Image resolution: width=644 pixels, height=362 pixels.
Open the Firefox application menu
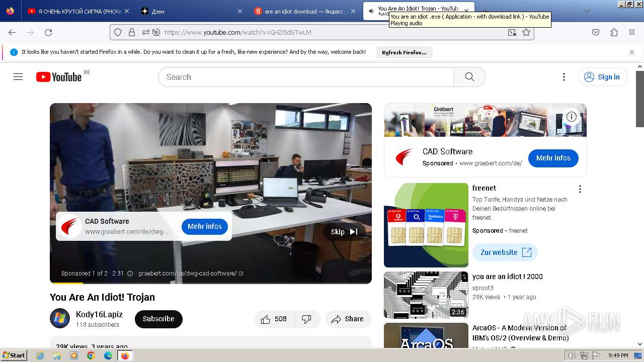[x=632, y=32]
